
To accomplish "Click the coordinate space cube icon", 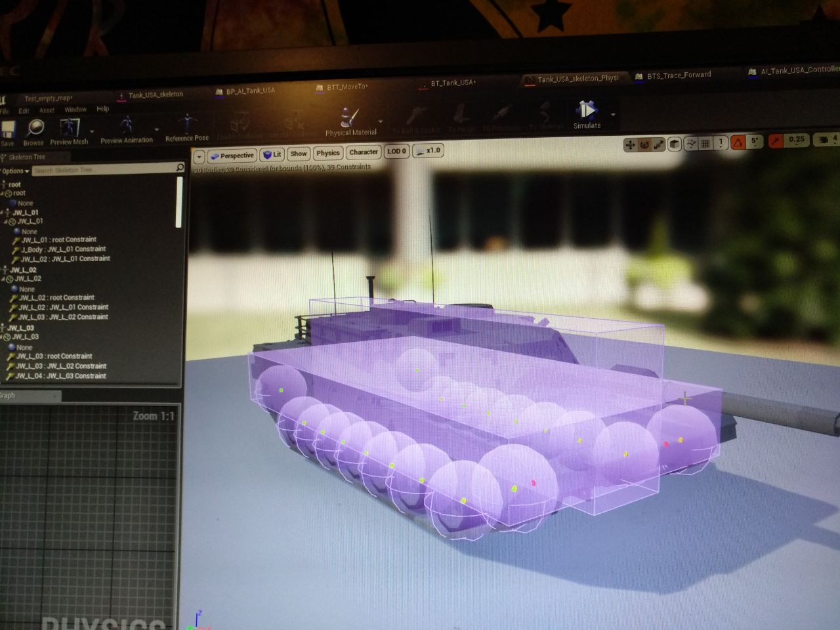I will click(x=675, y=144).
